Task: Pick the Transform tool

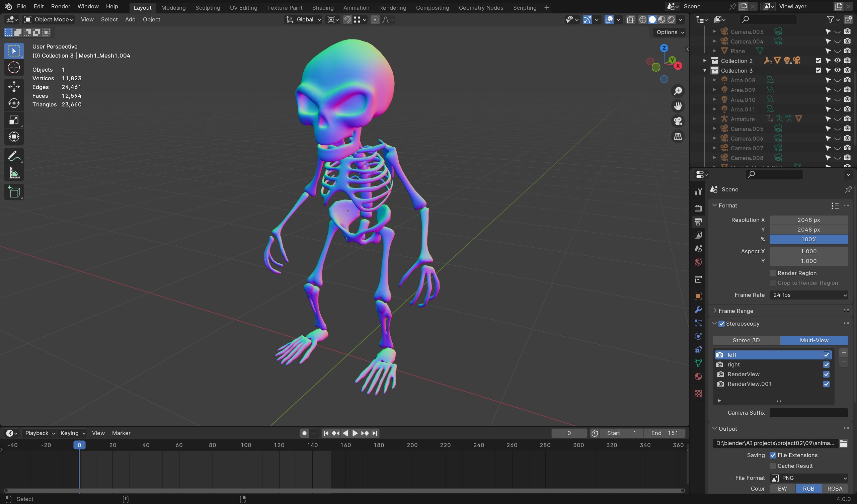Action: [x=14, y=137]
